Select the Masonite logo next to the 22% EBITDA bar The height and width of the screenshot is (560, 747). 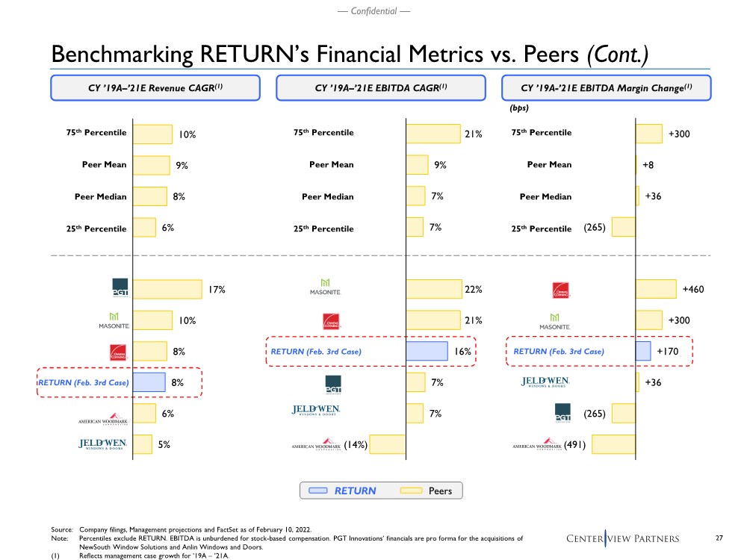click(325, 287)
